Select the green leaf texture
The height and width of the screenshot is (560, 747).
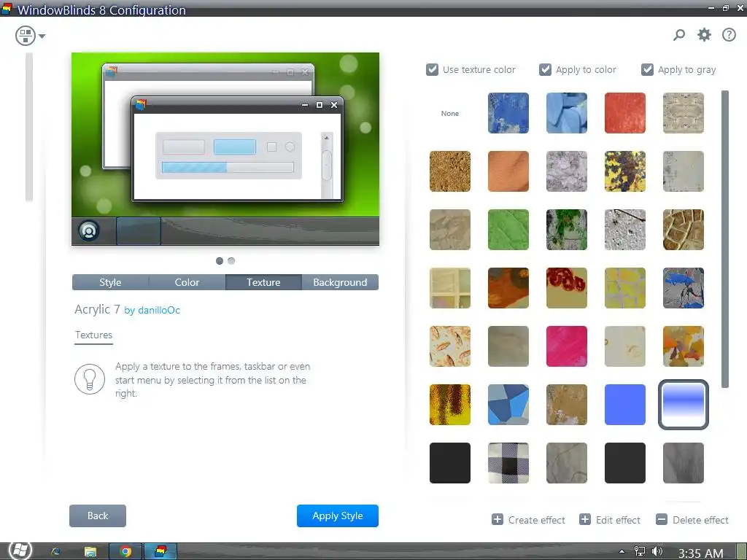tap(508, 230)
